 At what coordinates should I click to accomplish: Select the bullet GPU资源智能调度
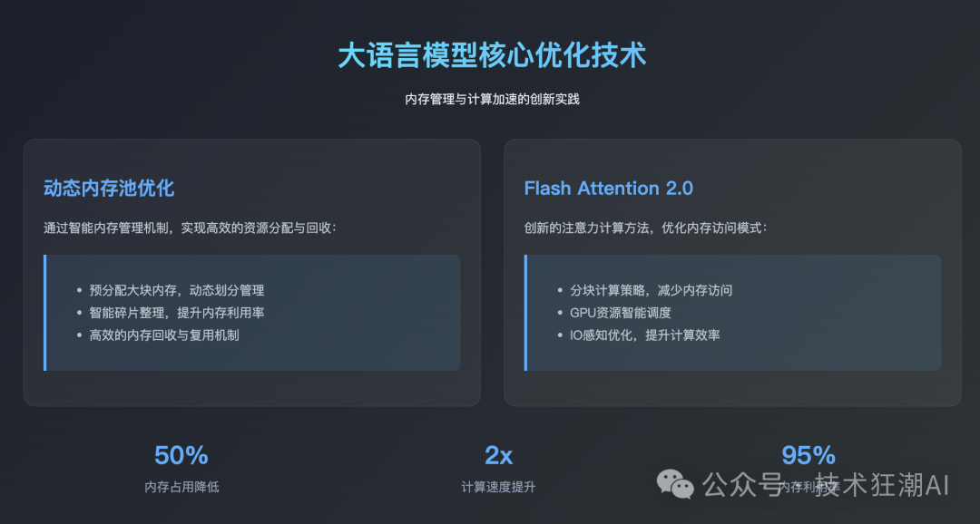621,313
